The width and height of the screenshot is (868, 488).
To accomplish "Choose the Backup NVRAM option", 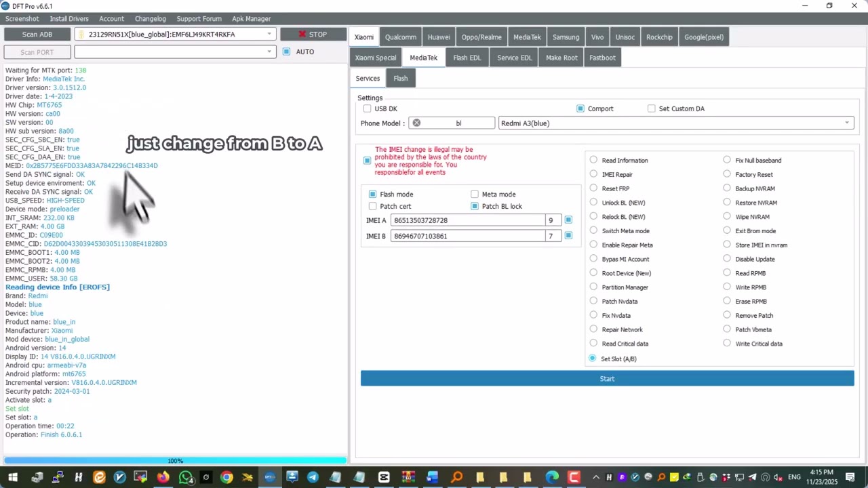I will [727, 188].
